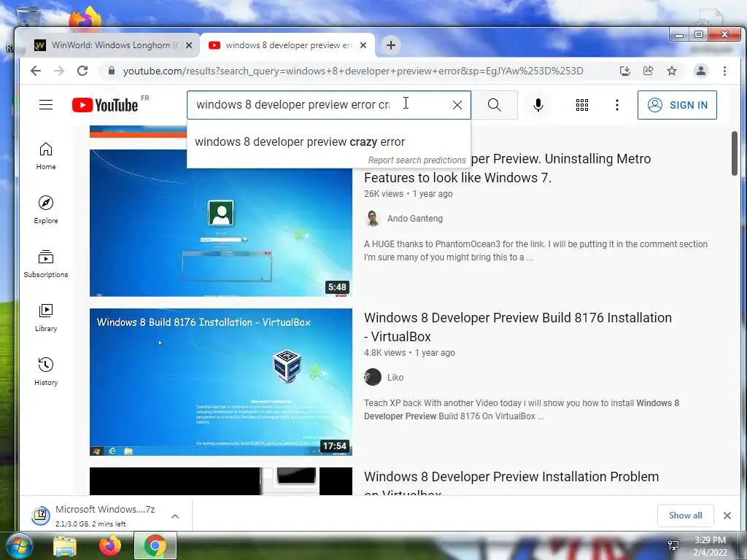The height and width of the screenshot is (560, 747).
Task: Click the SIGN IN button
Action: pyautogui.click(x=677, y=105)
